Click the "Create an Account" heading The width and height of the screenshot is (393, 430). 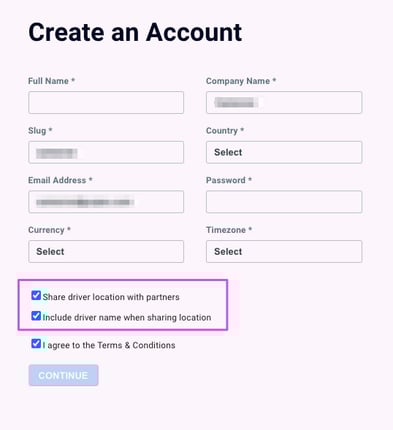point(135,32)
